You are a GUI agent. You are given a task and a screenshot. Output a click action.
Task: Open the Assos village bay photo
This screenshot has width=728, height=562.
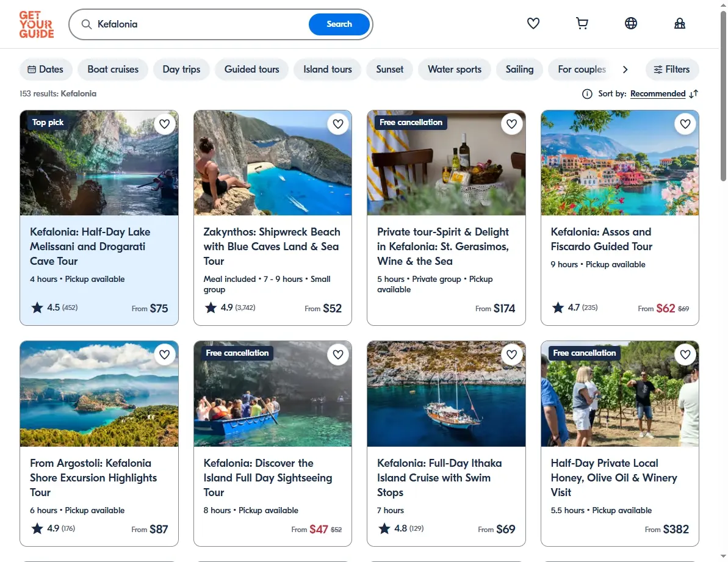click(x=620, y=163)
